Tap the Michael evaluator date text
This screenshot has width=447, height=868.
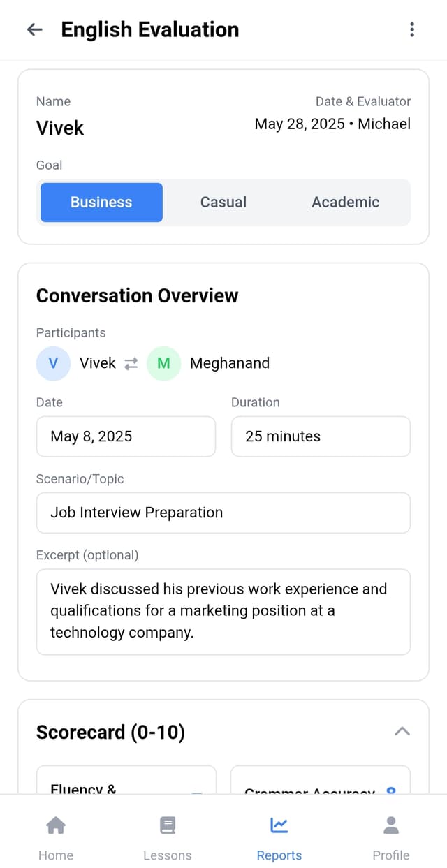coord(332,124)
